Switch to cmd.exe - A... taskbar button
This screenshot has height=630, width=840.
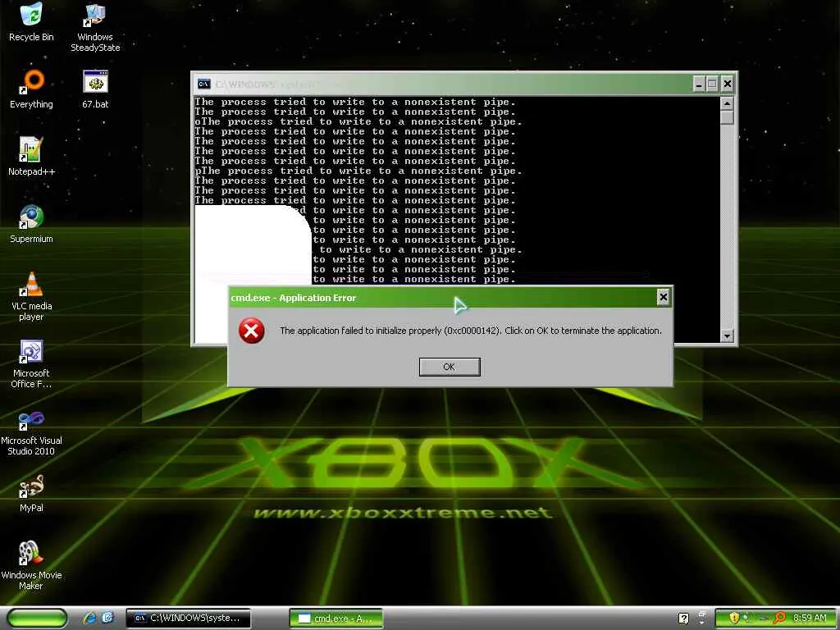pos(336,619)
